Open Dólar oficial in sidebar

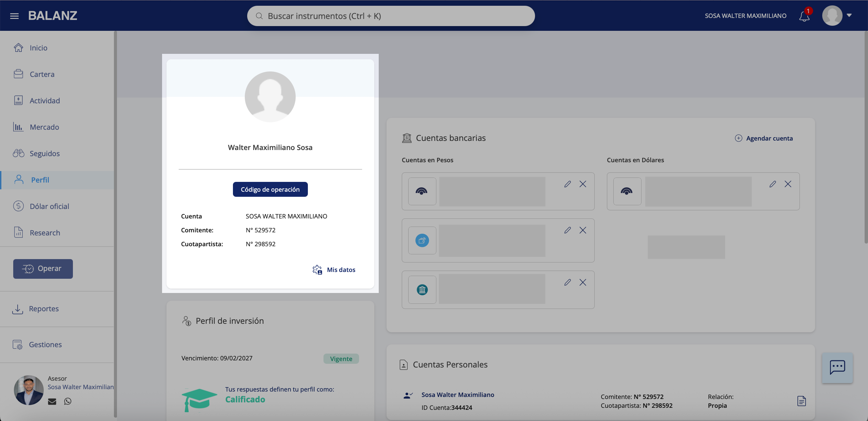pos(57,206)
